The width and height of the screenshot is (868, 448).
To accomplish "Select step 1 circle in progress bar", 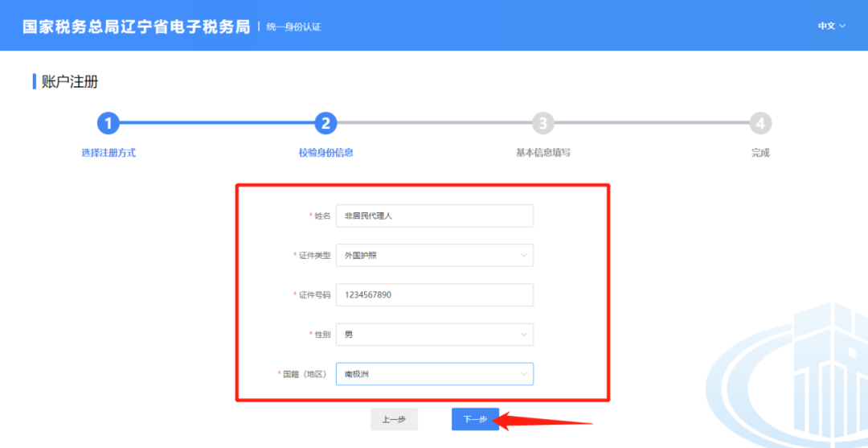I will [108, 124].
